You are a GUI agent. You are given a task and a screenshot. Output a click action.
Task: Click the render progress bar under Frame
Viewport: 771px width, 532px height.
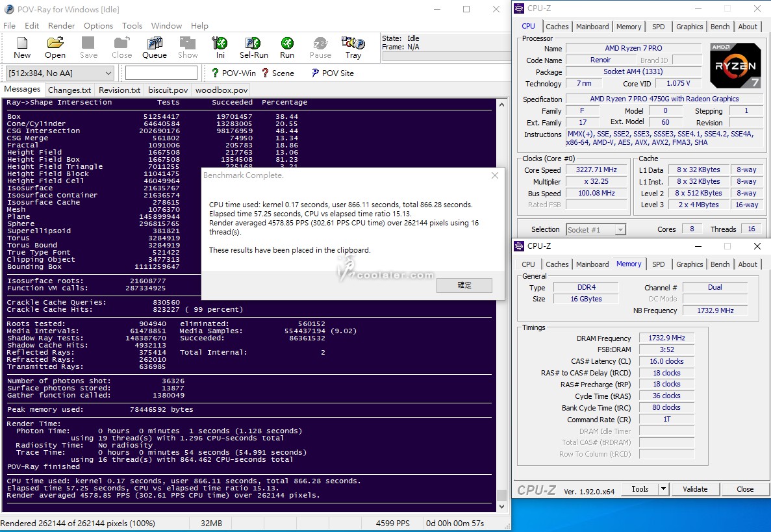click(446, 56)
